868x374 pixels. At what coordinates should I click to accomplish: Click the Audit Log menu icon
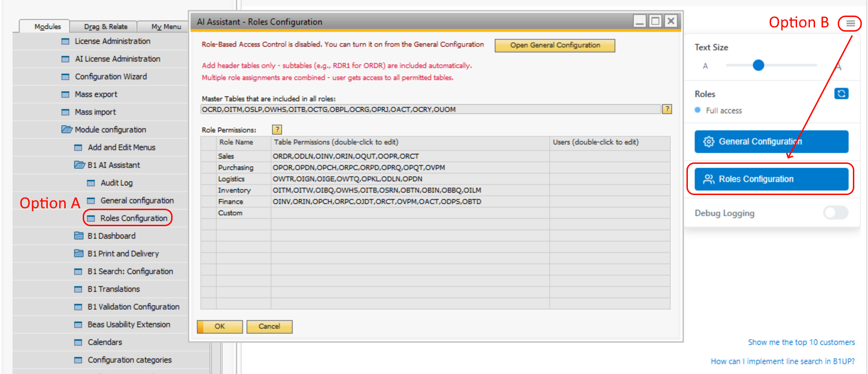coord(91,183)
